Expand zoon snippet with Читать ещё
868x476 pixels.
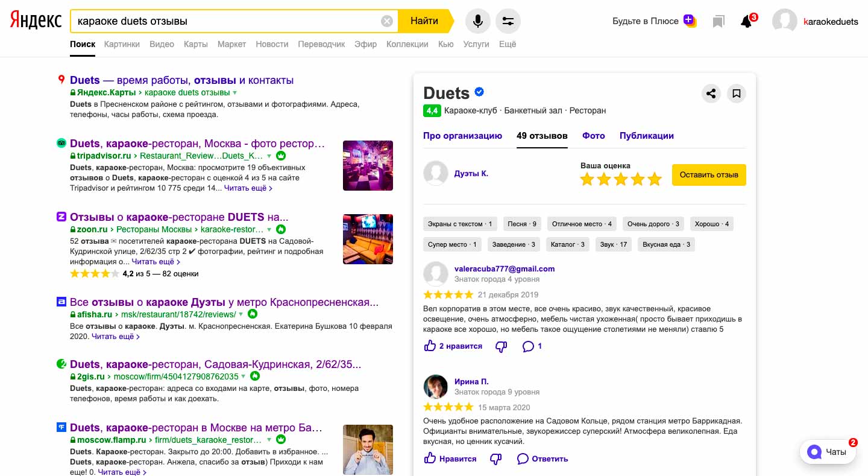[156, 262]
